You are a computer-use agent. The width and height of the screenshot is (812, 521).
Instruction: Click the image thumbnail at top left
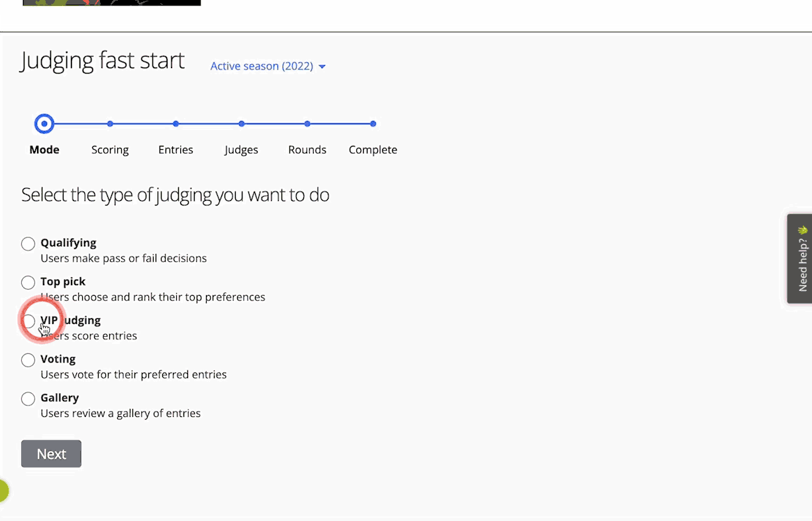111,3
